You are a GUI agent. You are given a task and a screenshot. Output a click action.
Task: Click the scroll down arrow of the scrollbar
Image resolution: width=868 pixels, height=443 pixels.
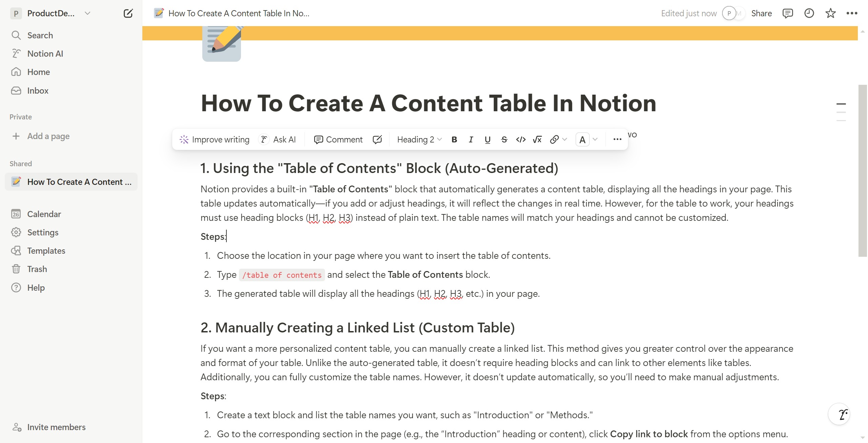(x=863, y=438)
